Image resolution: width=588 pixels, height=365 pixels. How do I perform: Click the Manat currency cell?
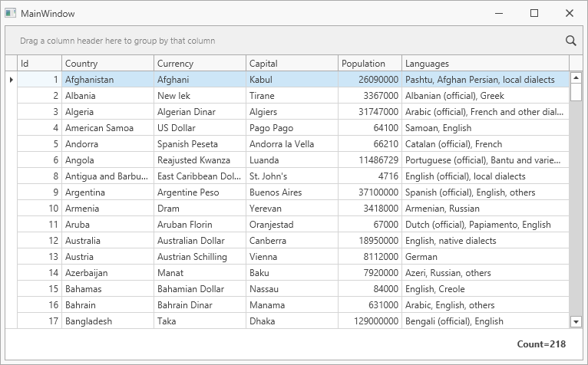click(x=200, y=273)
